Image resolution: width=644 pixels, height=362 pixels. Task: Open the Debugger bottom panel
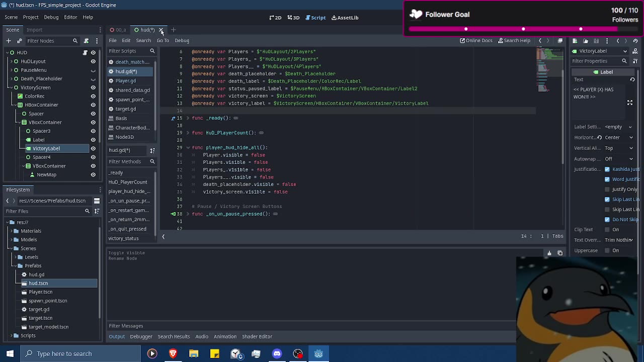(x=141, y=337)
